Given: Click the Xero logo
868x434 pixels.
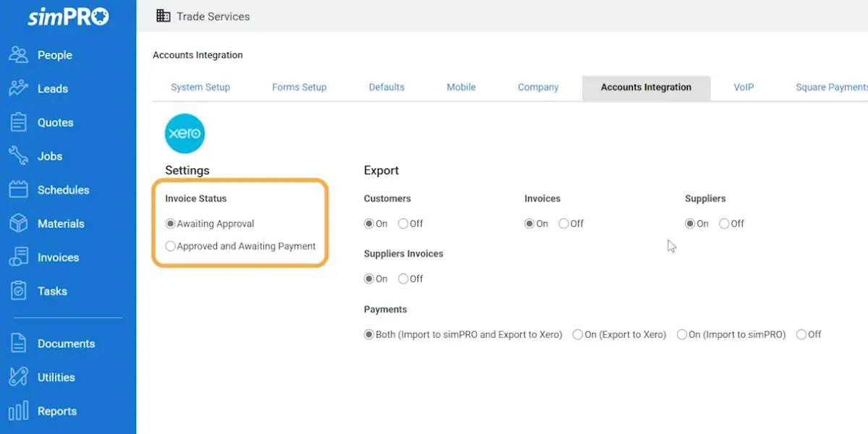Looking at the screenshot, I should pos(184,134).
